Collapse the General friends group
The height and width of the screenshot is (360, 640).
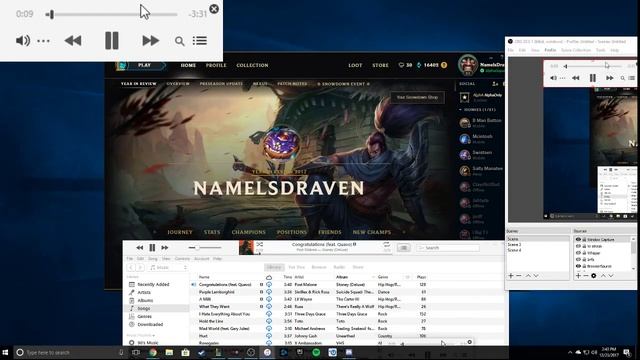pyautogui.click(x=478, y=110)
